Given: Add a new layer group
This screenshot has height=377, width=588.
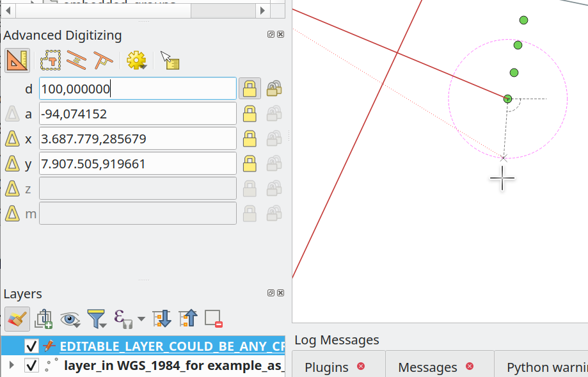Looking at the screenshot, I should [x=44, y=319].
